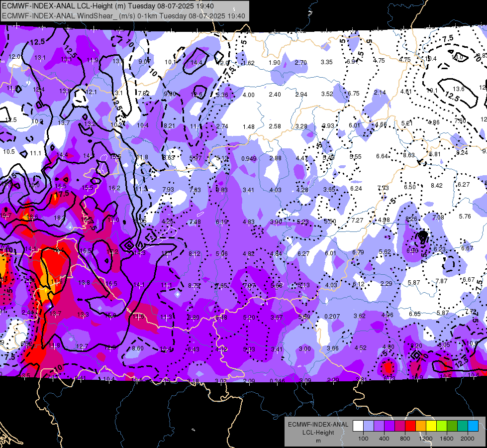Click the 2.14 shear value
Screen dimensions: 487x448
tap(380, 92)
